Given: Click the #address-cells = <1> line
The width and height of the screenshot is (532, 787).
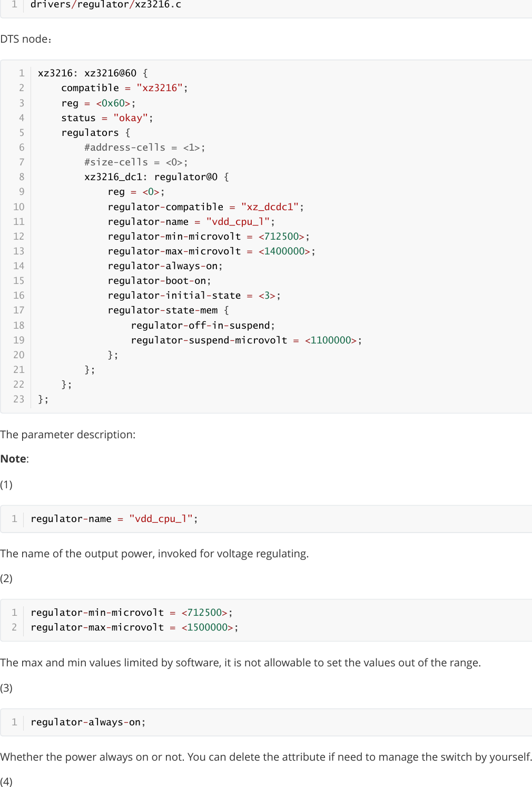Looking at the screenshot, I should [144, 147].
